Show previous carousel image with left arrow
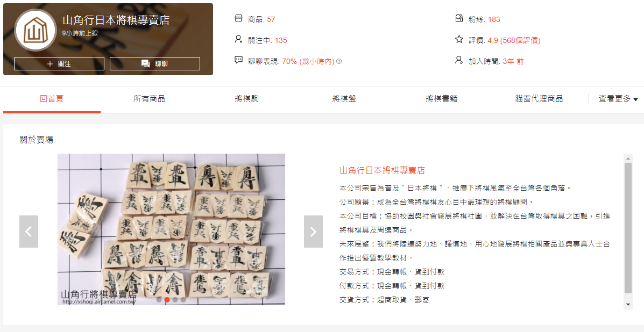 coord(29,232)
